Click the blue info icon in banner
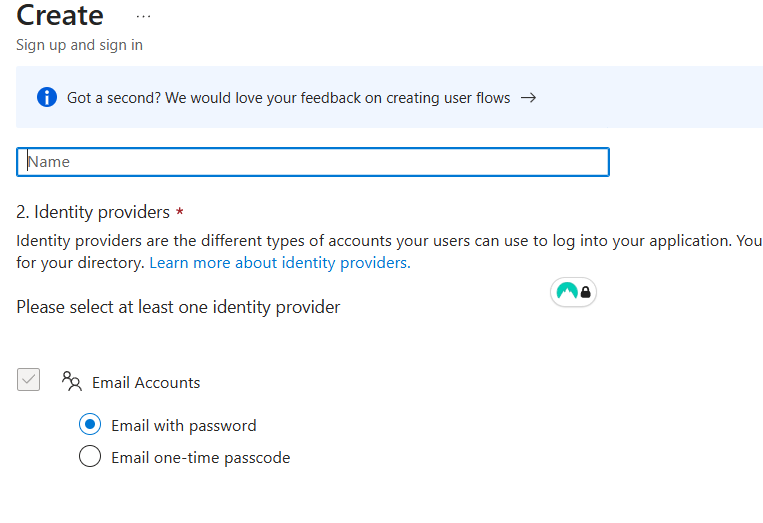This screenshot has width=763, height=523. coord(47,97)
